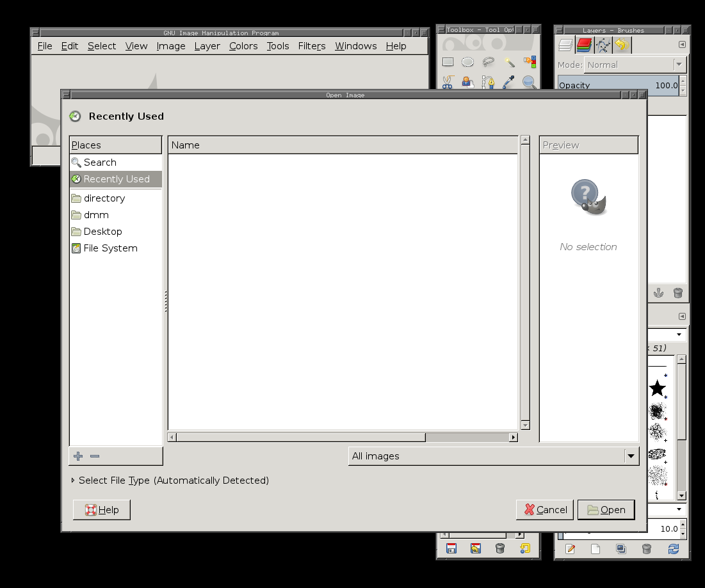Open the Colors menu
This screenshot has width=705, height=588.
[x=243, y=46]
